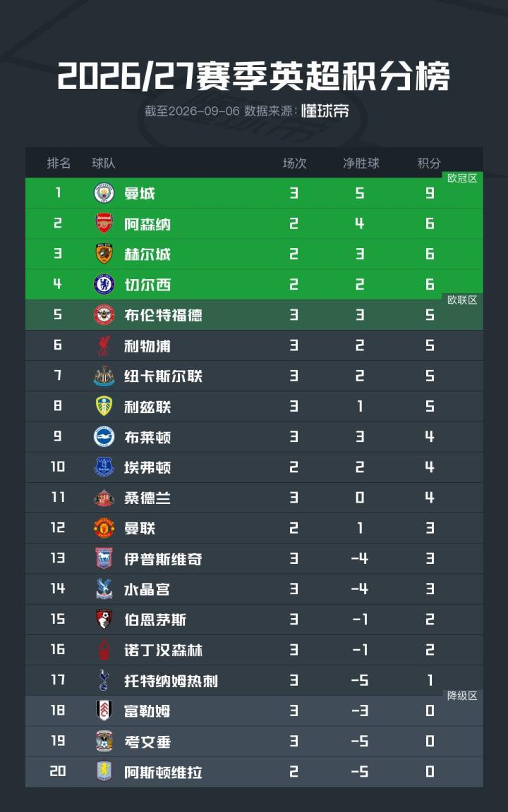Click the Manchester United red crest
Image resolution: width=508 pixels, height=812 pixels.
point(104,528)
